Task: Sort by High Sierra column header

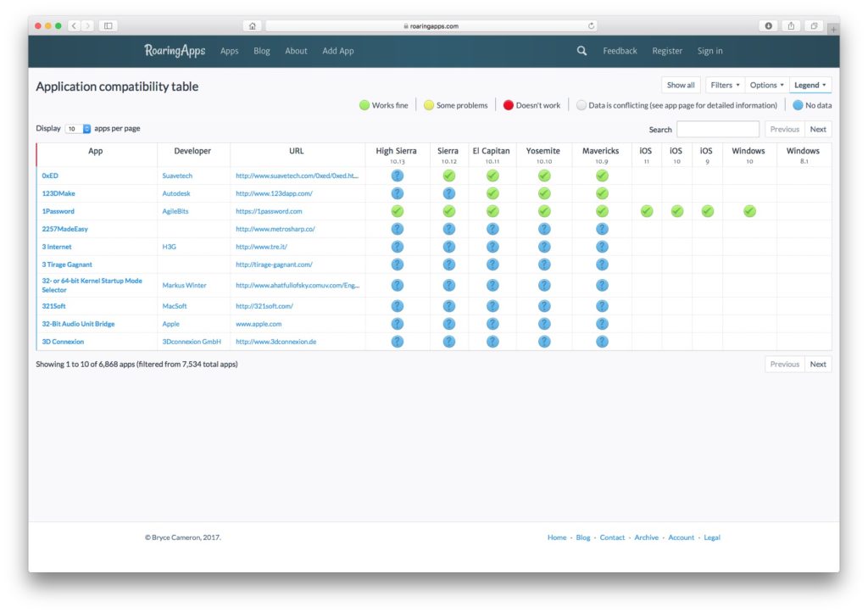Action: click(x=397, y=154)
